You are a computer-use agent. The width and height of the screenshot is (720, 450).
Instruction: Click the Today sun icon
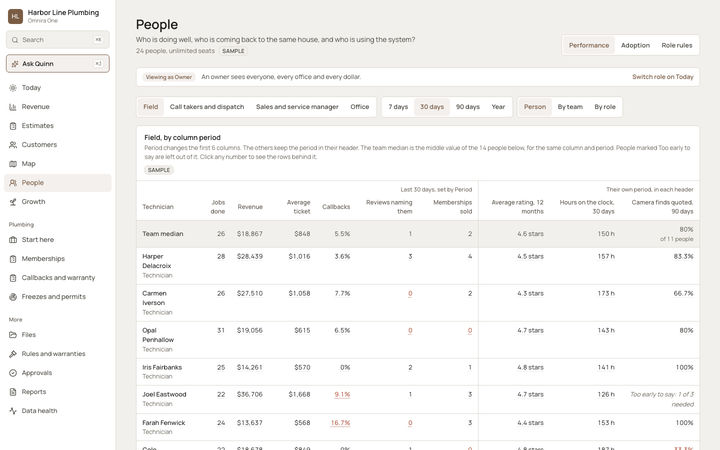[x=13, y=88]
